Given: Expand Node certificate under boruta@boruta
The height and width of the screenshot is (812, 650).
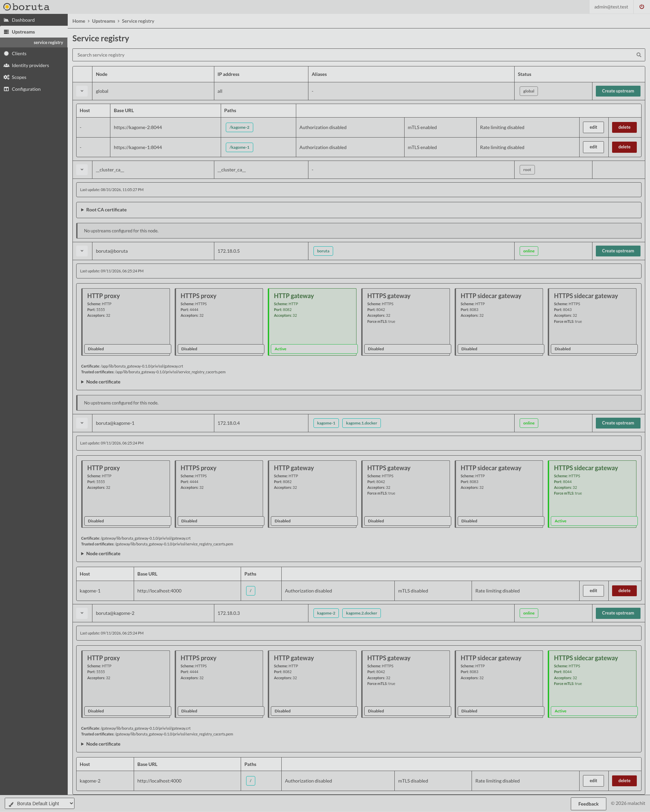Looking at the screenshot, I should click(101, 382).
